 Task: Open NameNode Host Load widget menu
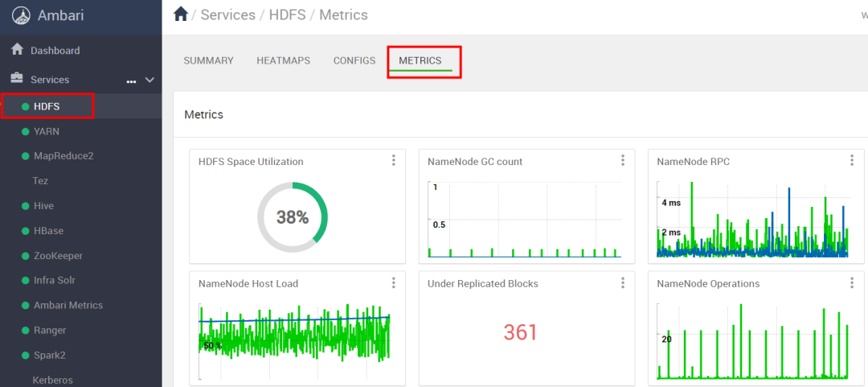(x=394, y=282)
